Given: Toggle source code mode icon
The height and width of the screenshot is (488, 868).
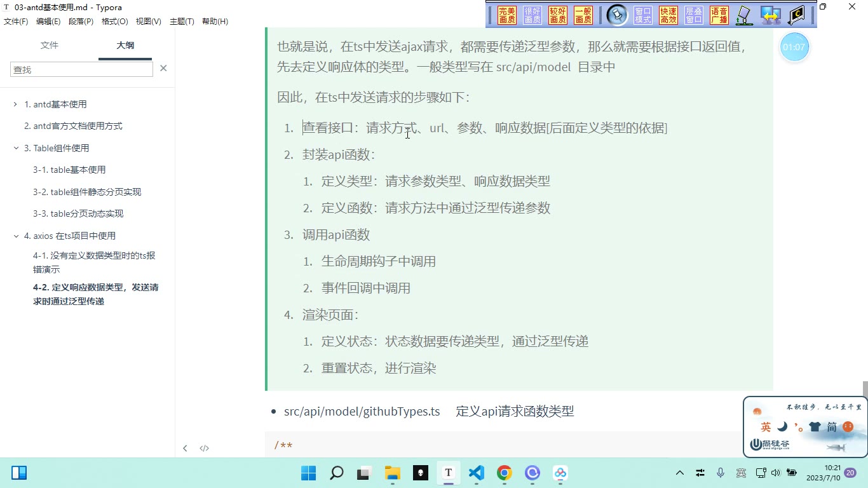Looking at the screenshot, I should pos(204,448).
